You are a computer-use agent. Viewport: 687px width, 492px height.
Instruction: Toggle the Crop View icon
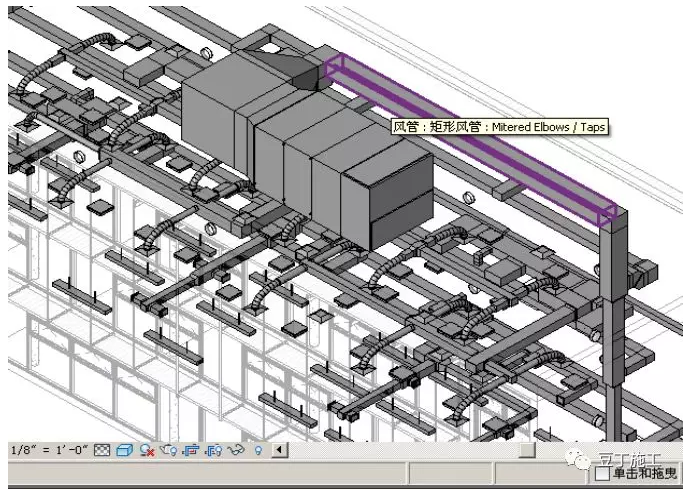(191, 450)
